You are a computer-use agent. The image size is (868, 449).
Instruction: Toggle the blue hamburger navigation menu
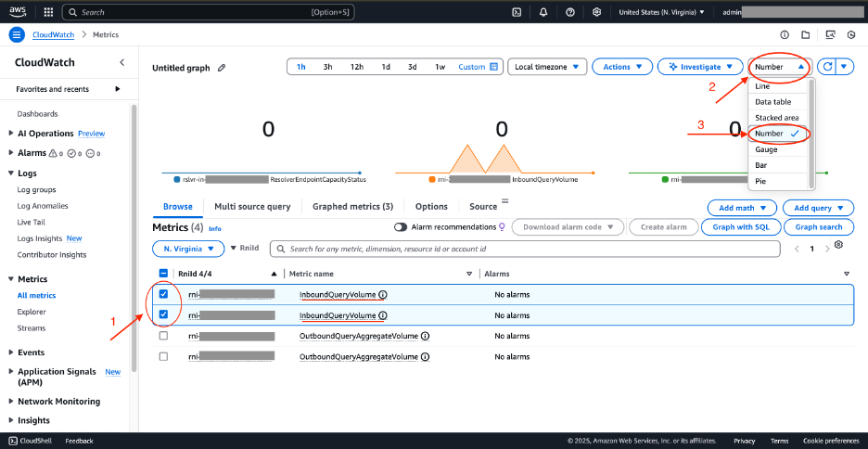(18, 35)
